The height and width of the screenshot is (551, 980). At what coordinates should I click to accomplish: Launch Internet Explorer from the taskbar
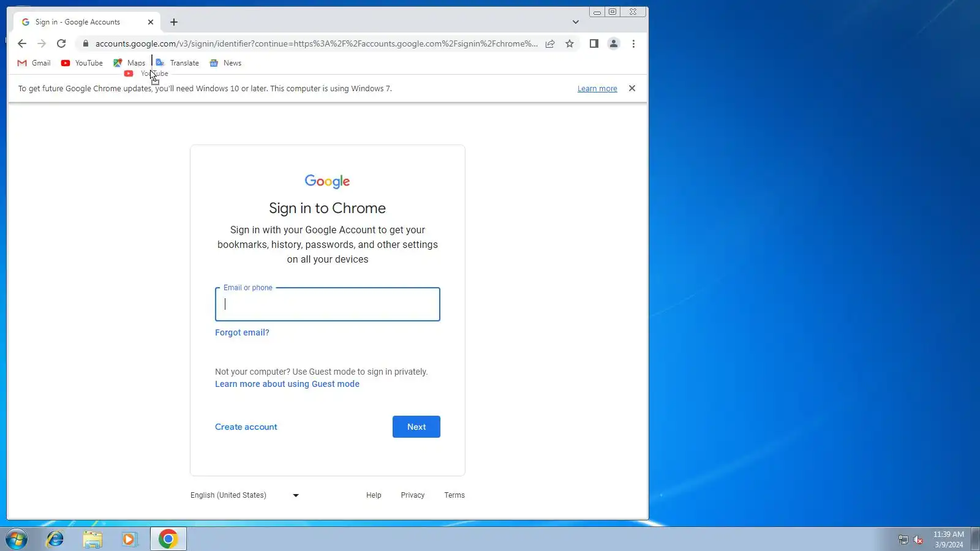(55, 539)
